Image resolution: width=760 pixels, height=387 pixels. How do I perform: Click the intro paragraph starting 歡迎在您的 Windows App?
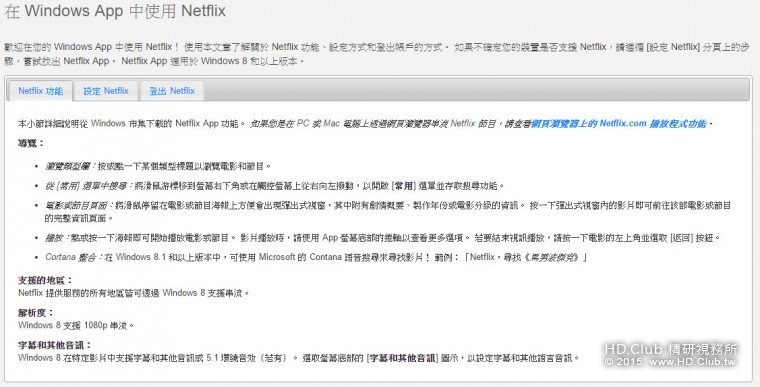[x=377, y=54]
